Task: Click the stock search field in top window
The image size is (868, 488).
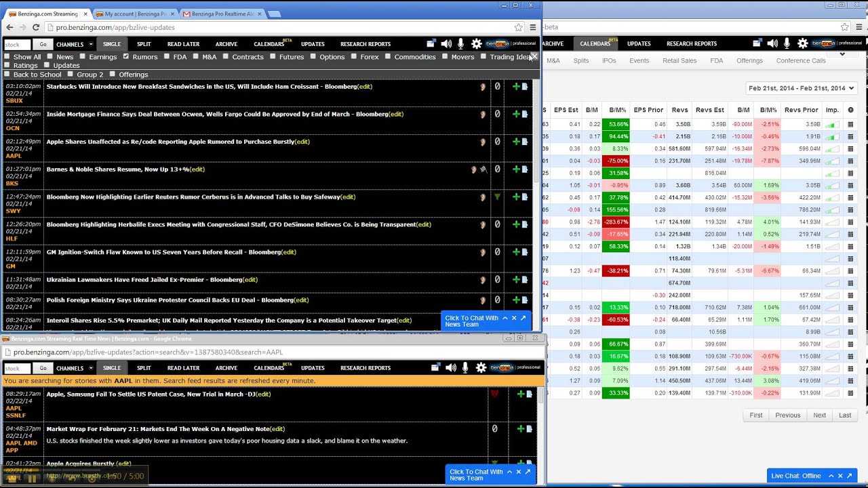Action: click(18, 44)
